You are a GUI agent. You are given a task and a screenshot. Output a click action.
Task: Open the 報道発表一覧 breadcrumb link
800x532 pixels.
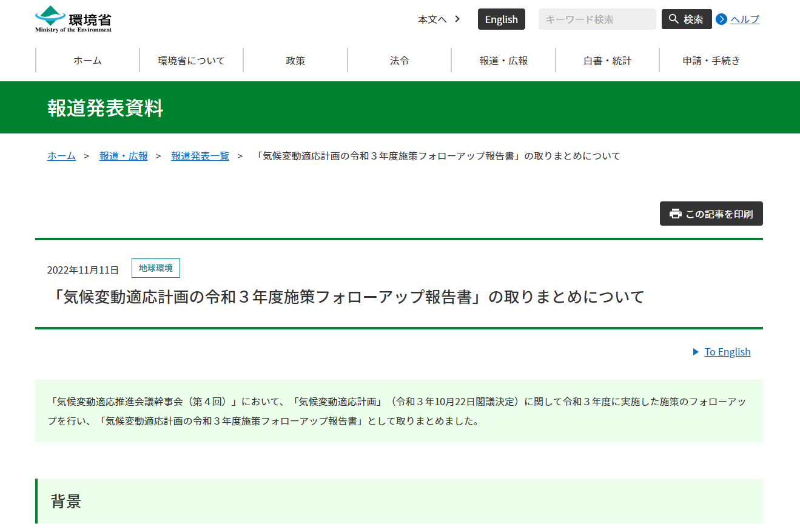pyautogui.click(x=200, y=156)
